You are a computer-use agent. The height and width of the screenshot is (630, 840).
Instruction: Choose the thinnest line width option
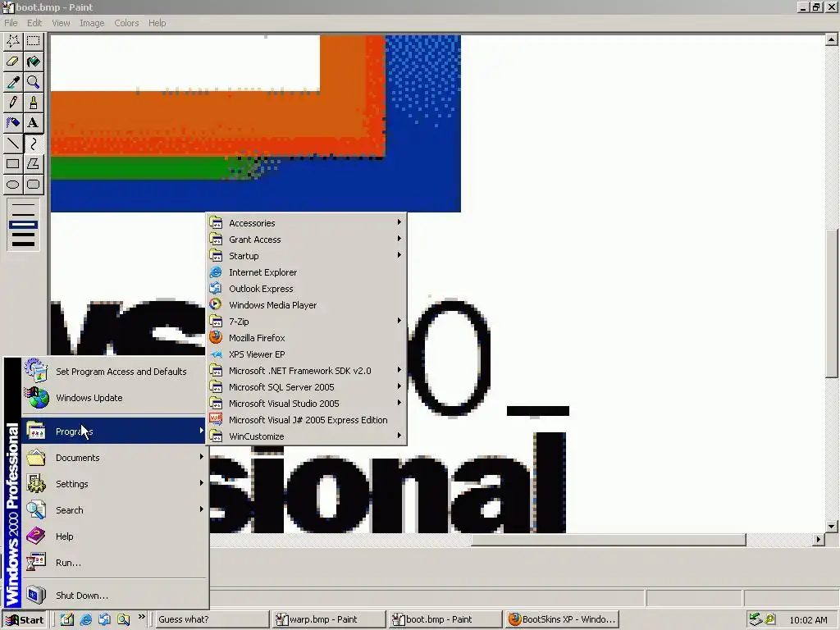(x=23, y=204)
